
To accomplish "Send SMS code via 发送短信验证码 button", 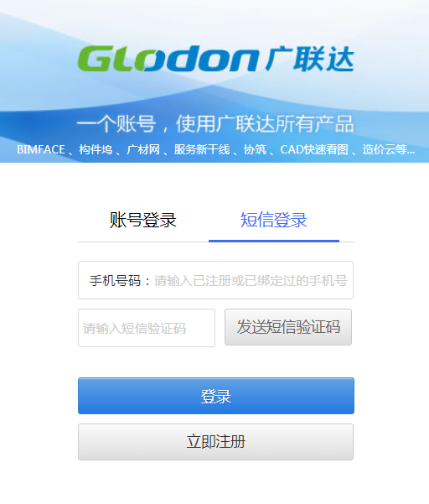I will click(x=288, y=327).
